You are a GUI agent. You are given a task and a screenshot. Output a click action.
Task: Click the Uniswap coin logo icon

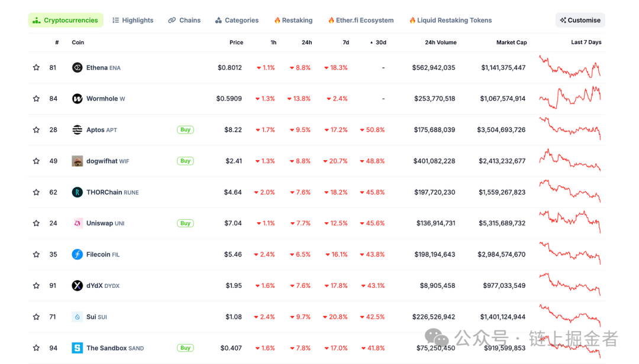pyautogui.click(x=77, y=223)
